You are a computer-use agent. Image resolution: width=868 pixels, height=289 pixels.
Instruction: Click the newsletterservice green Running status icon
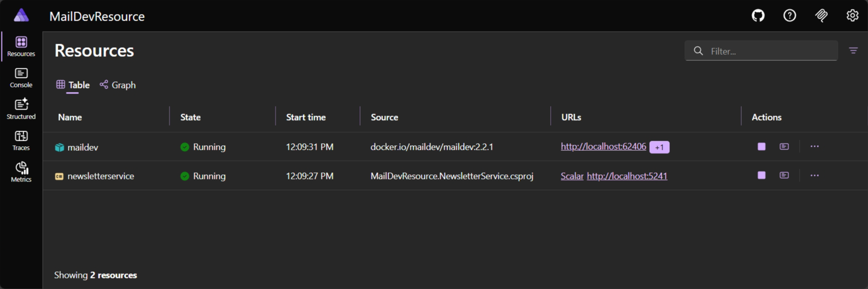coord(185,176)
